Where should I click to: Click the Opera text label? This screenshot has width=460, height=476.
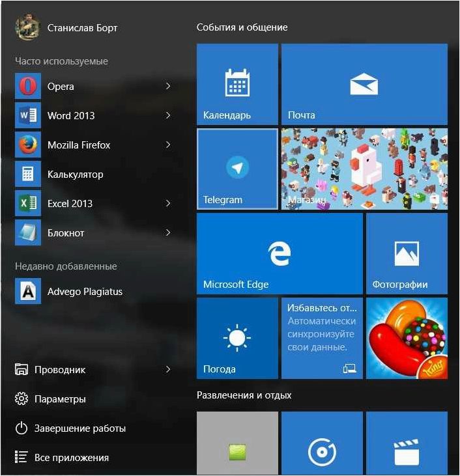tap(61, 87)
